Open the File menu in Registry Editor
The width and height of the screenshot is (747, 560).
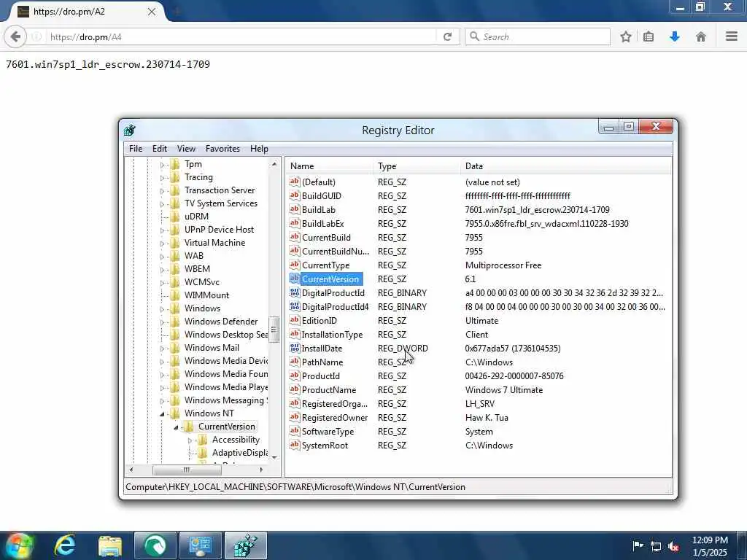point(135,149)
